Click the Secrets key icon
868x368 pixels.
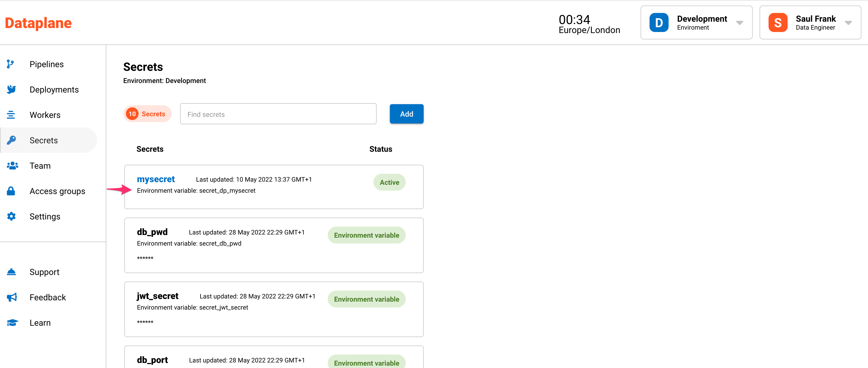tap(11, 140)
